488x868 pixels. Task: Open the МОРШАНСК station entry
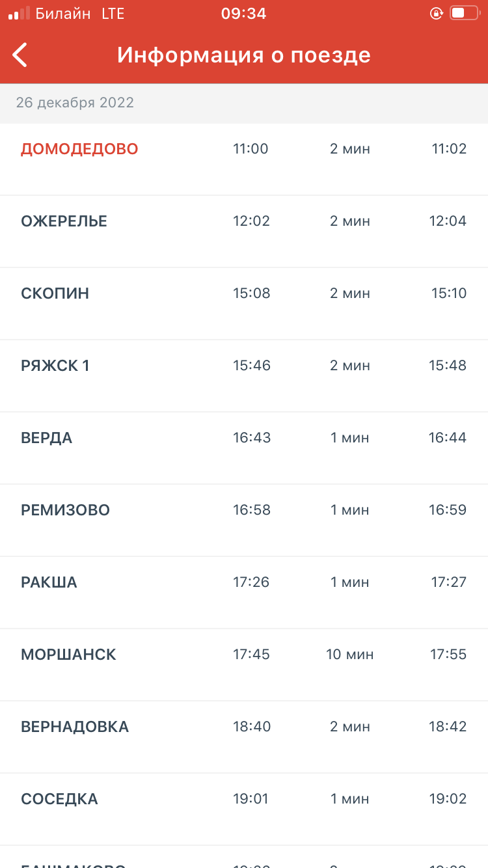coord(244,665)
